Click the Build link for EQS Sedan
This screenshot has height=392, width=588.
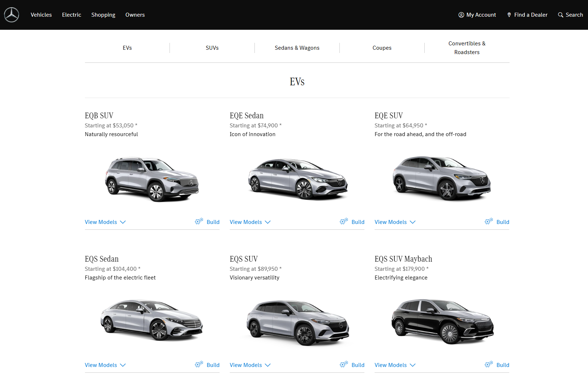pyautogui.click(x=213, y=365)
